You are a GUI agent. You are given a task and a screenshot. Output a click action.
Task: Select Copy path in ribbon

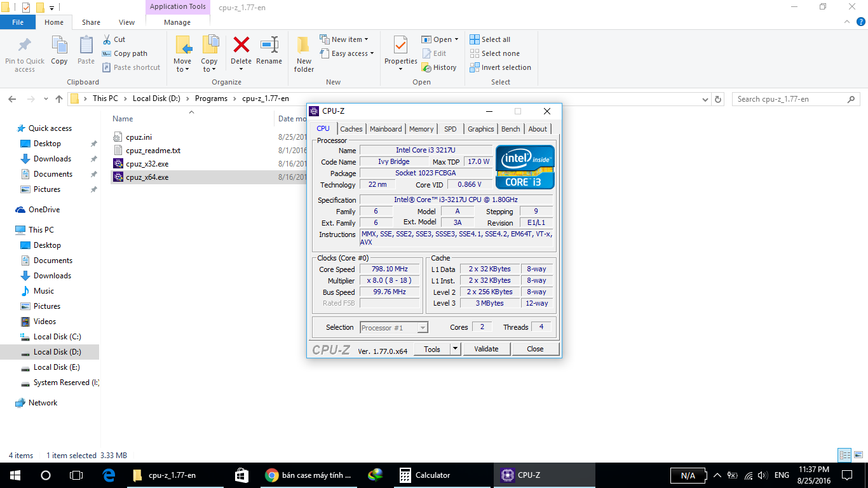coord(125,53)
